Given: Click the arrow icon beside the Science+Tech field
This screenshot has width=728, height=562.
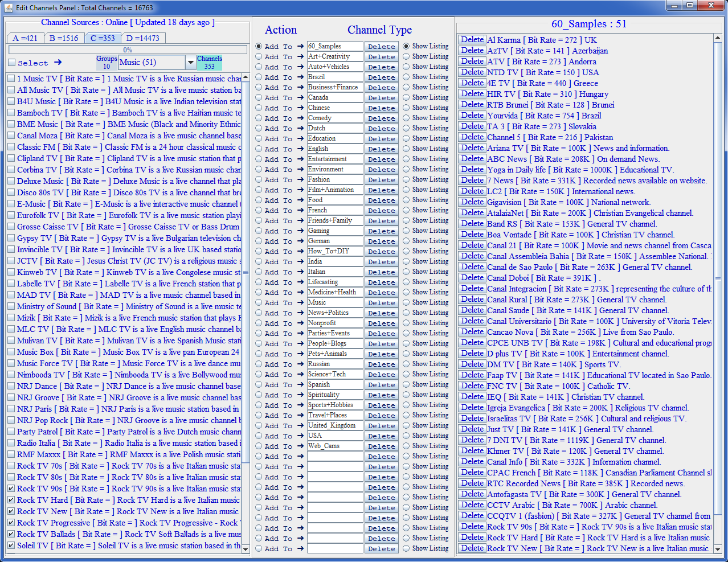Looking at the screenshot, I should click(x=300, y=374).
